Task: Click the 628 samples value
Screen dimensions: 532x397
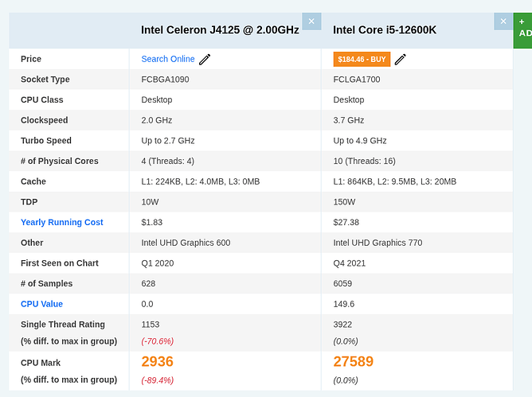Action: pyautogui.click(x=148, y=284)
